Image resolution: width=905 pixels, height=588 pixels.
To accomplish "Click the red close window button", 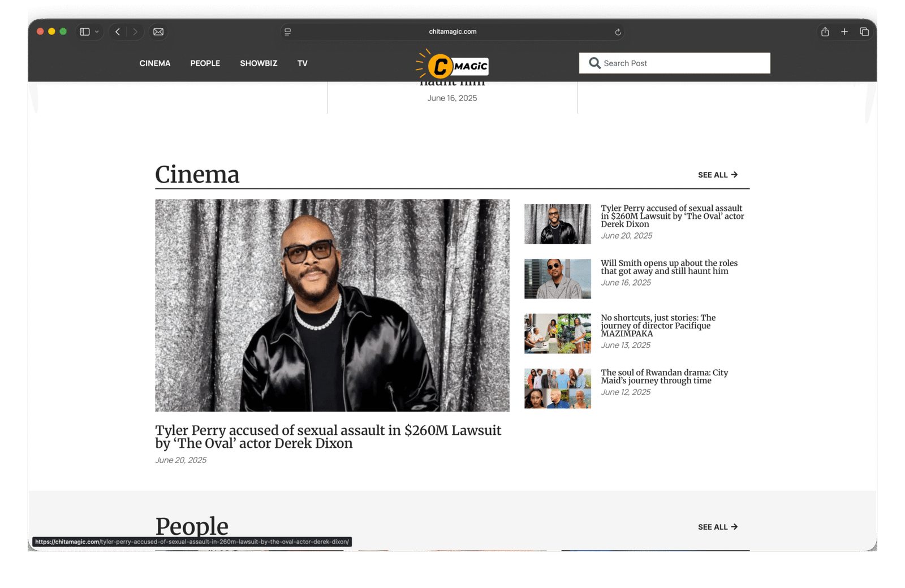I will [x=40, y=32].
